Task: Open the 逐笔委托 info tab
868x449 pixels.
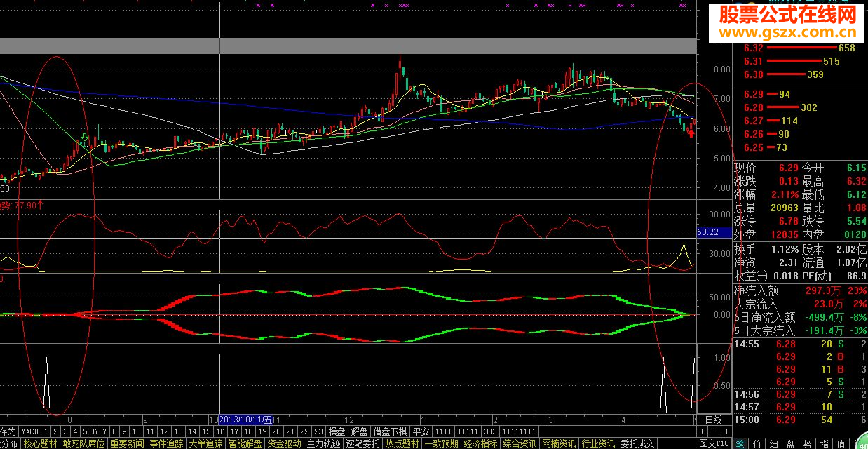Action: click(x=362, y=443)
